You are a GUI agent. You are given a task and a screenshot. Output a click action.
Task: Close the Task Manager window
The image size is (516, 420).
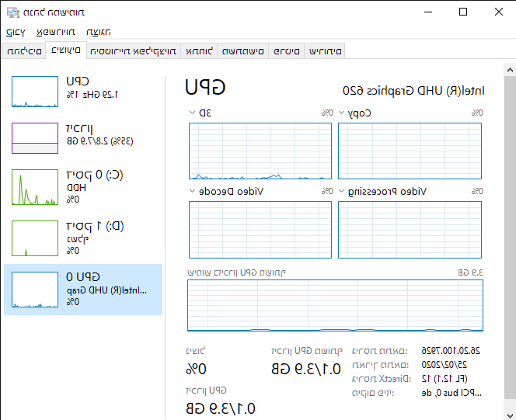[x=499, y=12]
